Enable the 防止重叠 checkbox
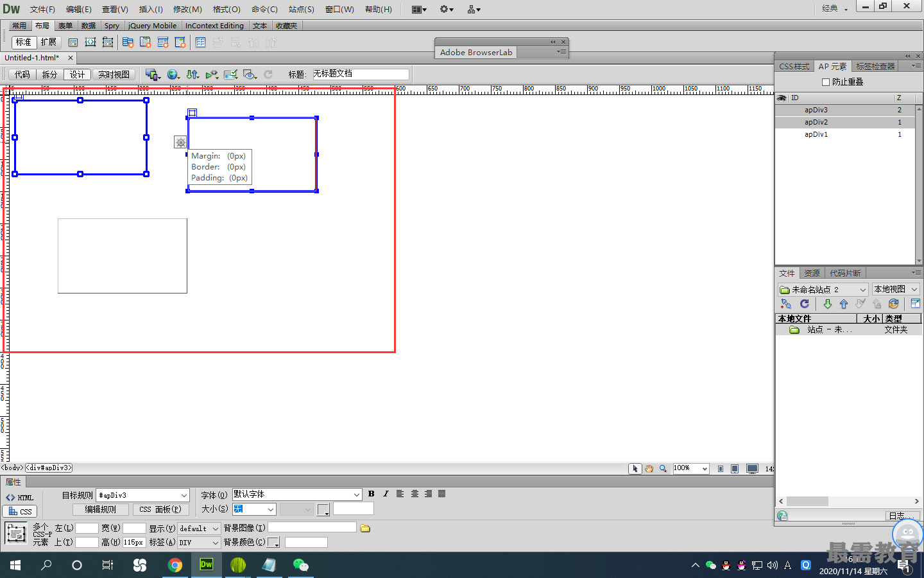924x578 pixels. coord(826,82)
